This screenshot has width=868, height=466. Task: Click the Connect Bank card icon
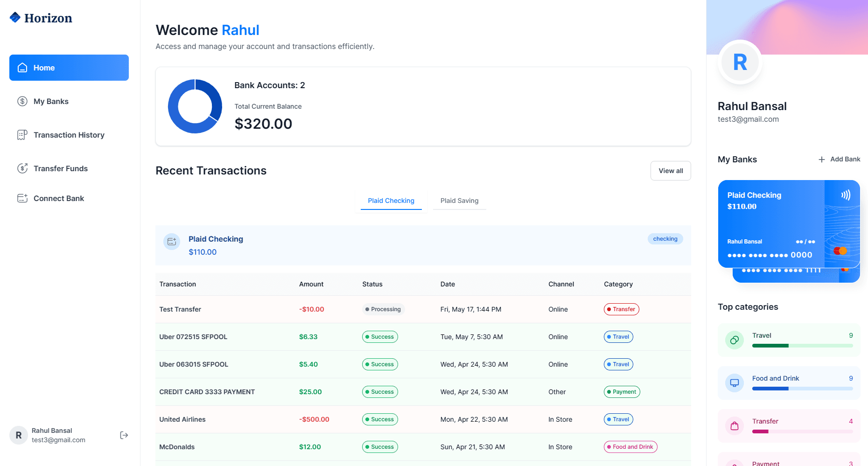(22, 198)
